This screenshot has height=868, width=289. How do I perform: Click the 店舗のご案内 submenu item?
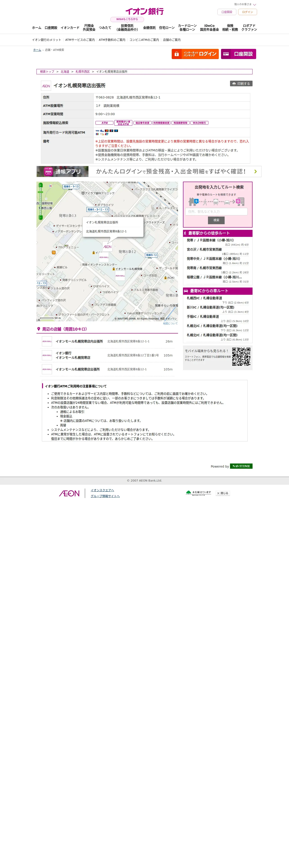click(172, 40)
